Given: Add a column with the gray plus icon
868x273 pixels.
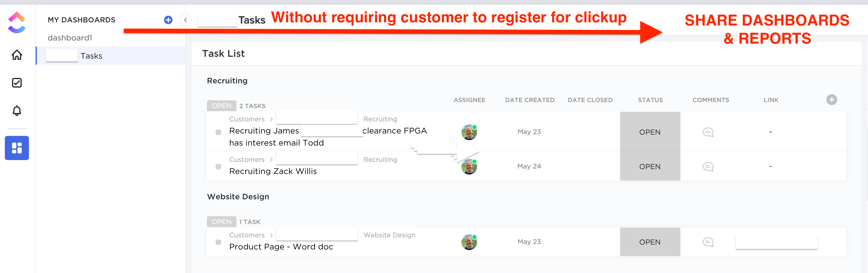Looking at the screenshot, I should coord(831,100).
